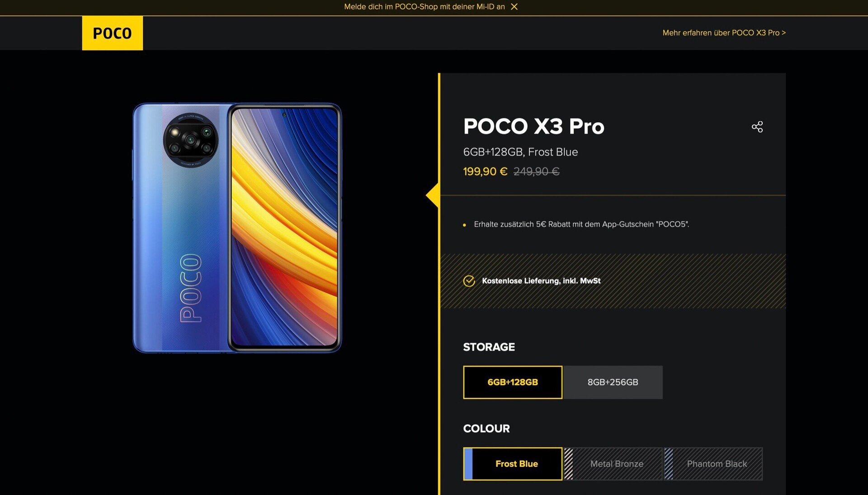Click the share icon beside POCO X3 Pro
868x495 pixels.
click(x=757, y=127)
